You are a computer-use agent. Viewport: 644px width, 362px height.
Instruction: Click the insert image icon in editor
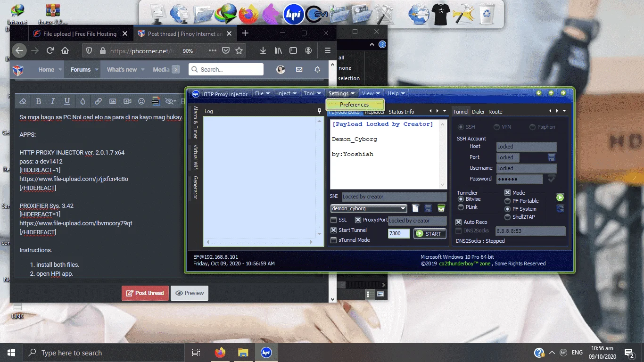pyautogui.click(x=113, y=101)
